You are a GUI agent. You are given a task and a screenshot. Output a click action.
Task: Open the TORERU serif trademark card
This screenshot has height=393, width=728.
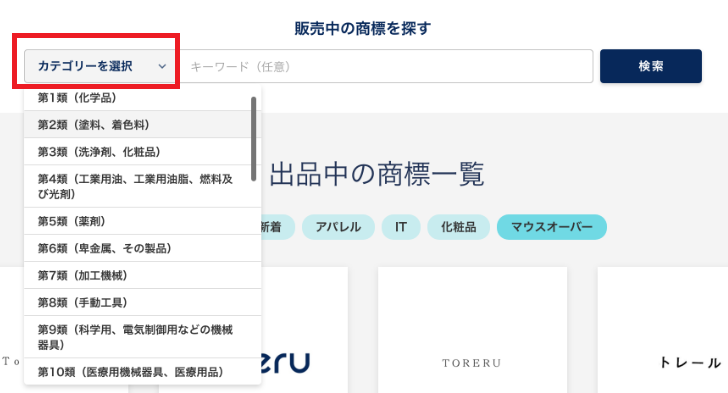pos(472,330)
